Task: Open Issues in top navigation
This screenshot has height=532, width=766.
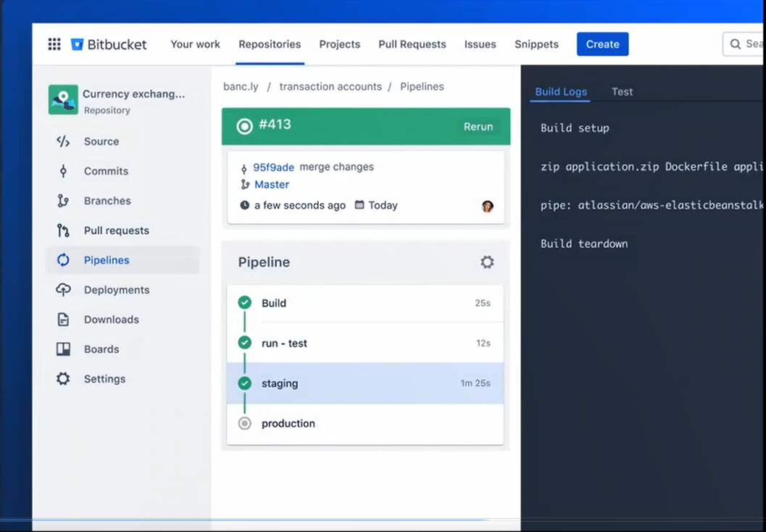Action: 480,44
